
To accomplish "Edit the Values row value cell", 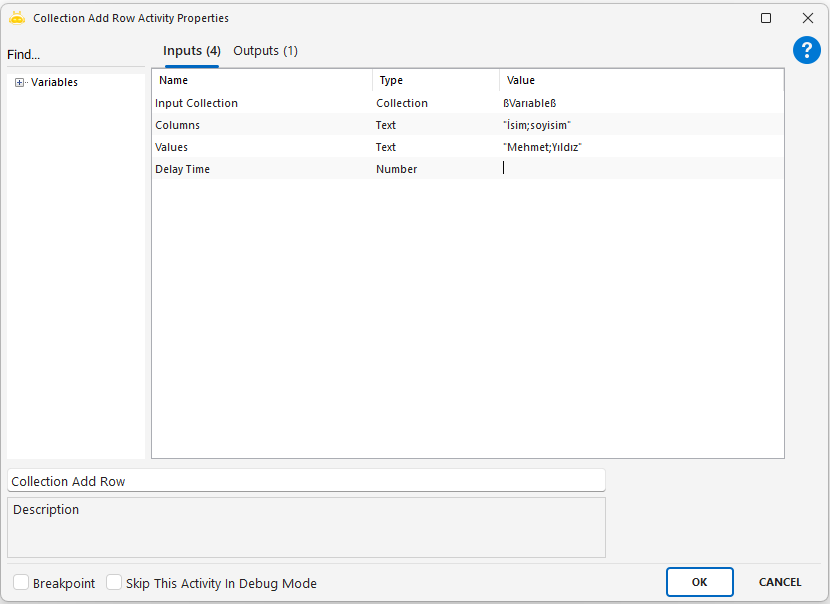I will click(640, 147).
